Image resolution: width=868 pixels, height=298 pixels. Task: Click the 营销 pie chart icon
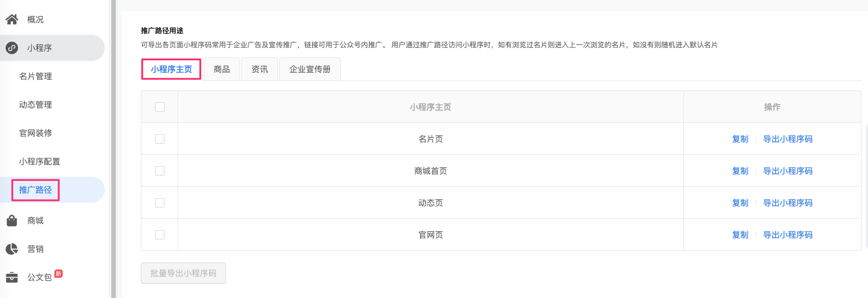(x=12, y=249)
